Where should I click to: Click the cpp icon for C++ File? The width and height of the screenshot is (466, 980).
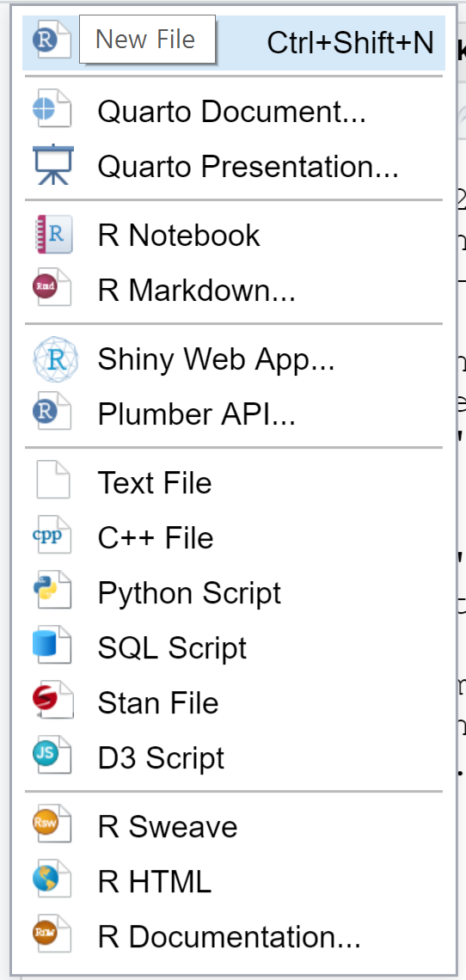click(52, 535)
